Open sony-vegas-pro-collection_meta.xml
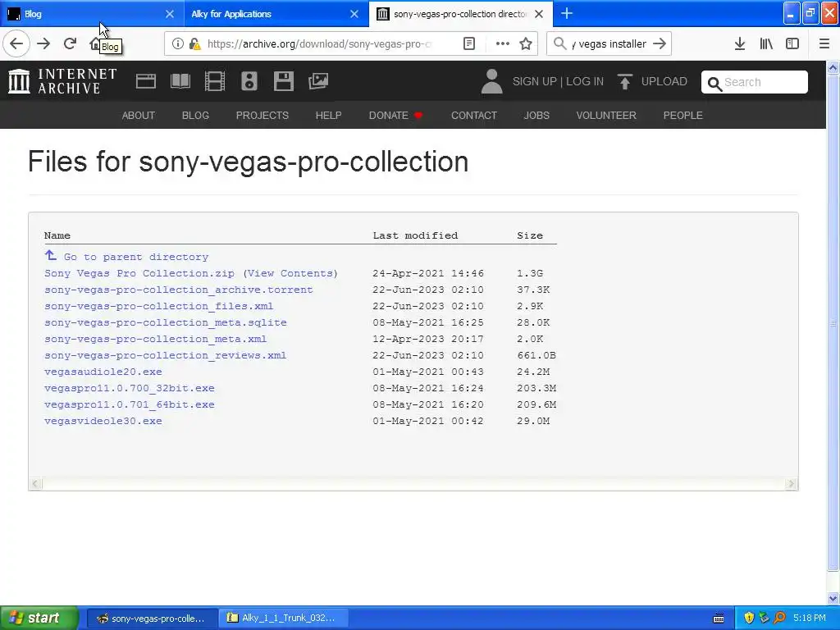 click(x=155, y=339)
